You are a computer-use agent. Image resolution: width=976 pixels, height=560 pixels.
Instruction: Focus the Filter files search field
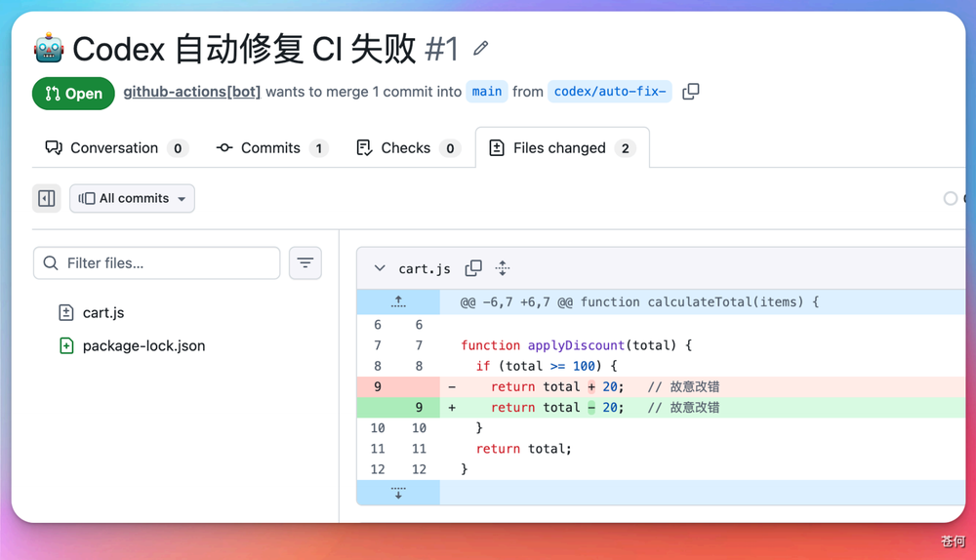pyautogui.click(x=157, y=262)
